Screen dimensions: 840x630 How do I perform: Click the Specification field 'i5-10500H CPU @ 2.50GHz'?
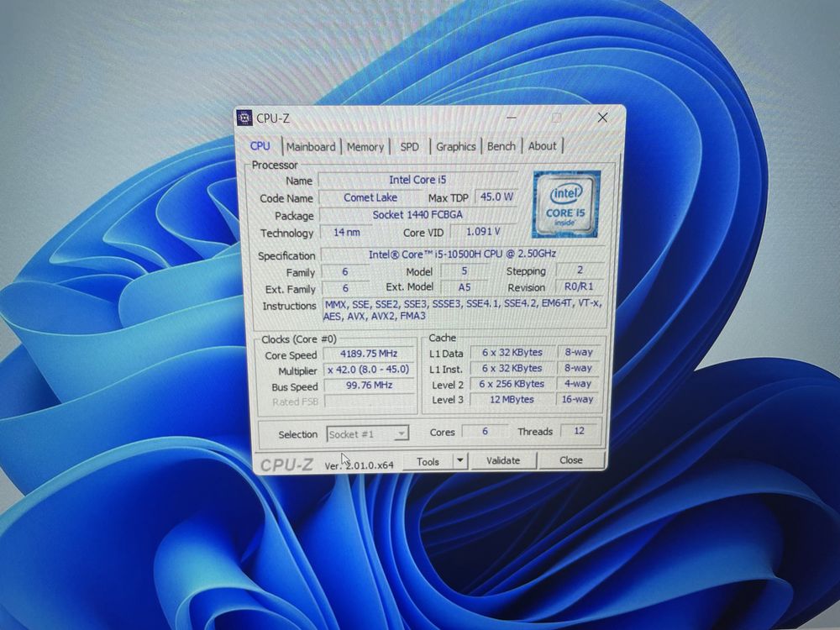pyautogui.click(x=462, y=254)
